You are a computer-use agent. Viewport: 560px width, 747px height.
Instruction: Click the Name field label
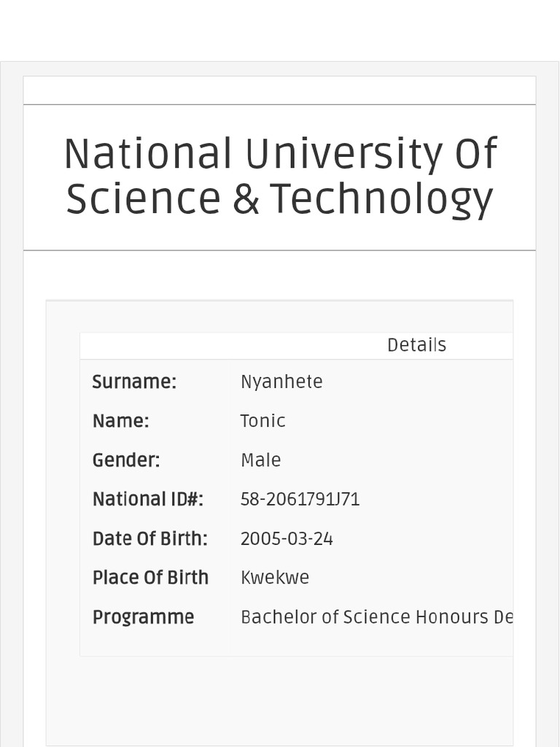tap(120, 421)
